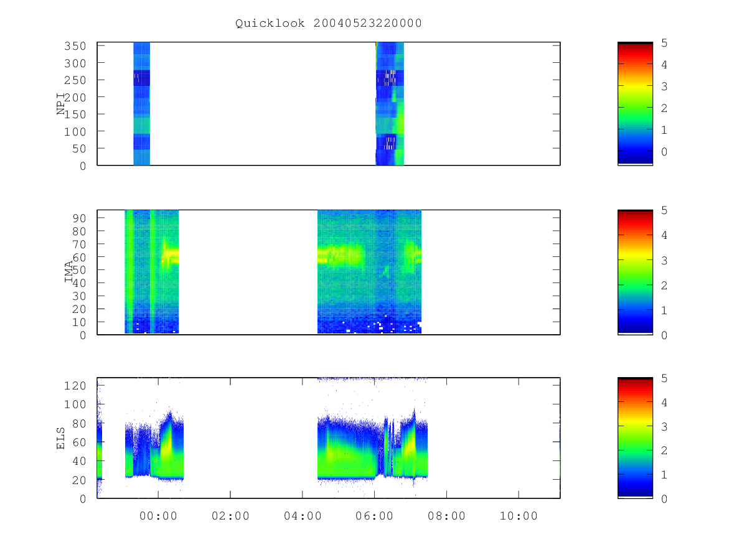Click the ELS y-axis label
Screen dimensions: 747x560
[x=61, y=437]
